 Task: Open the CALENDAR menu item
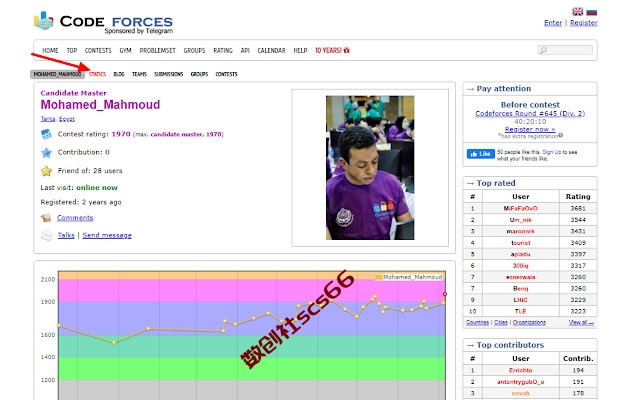point(271,51)
